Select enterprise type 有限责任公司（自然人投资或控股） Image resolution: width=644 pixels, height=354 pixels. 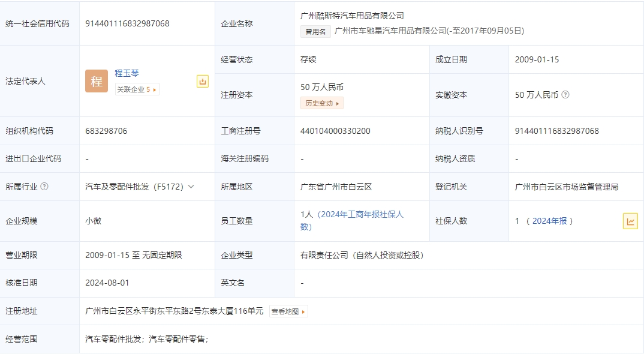(x=362, y=256)
